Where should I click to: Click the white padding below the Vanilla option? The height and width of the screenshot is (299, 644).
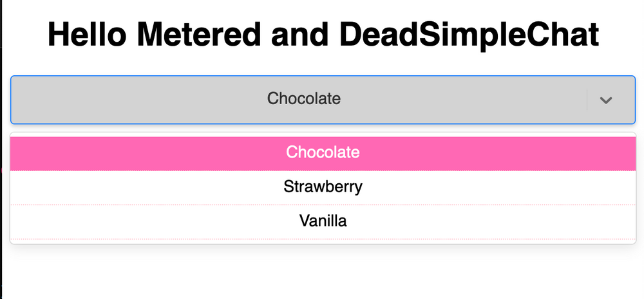323,241
